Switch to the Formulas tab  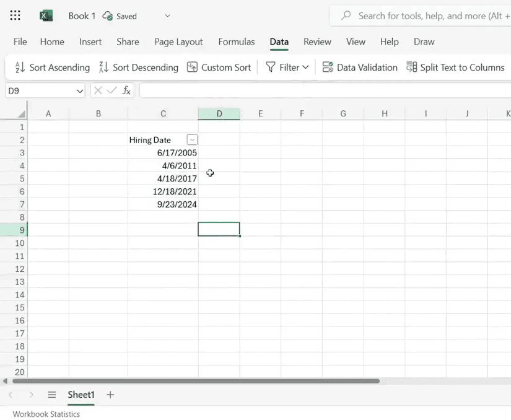[x=236, y=42]
